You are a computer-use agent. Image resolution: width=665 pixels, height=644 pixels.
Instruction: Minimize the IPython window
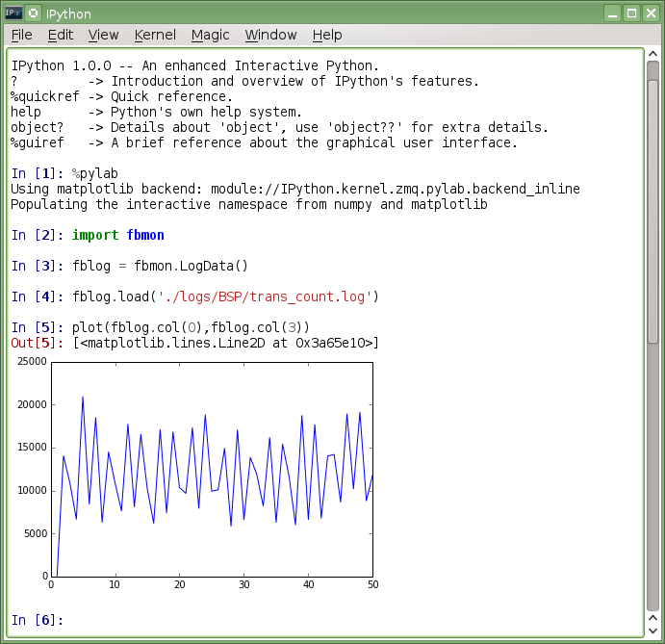(x=612, y=13)
